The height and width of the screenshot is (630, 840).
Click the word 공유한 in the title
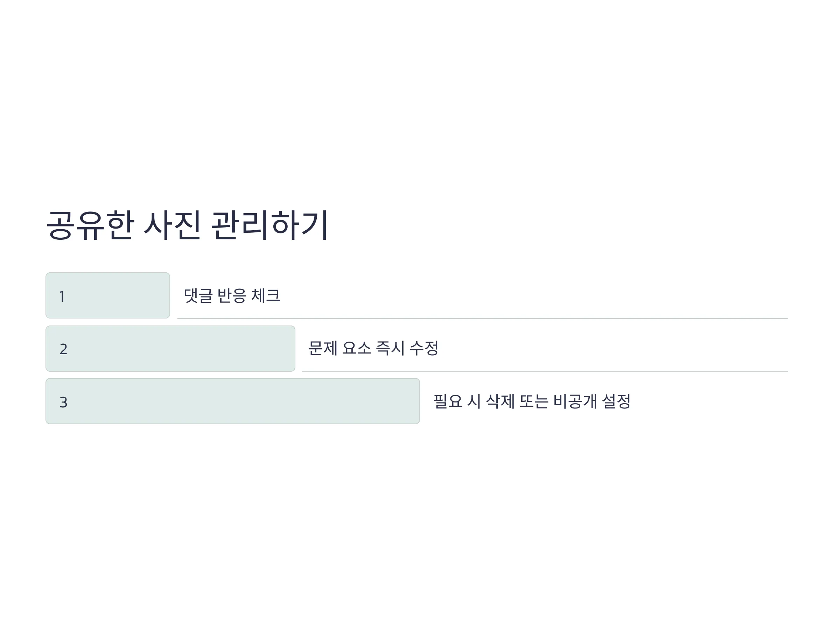(90, 225)
